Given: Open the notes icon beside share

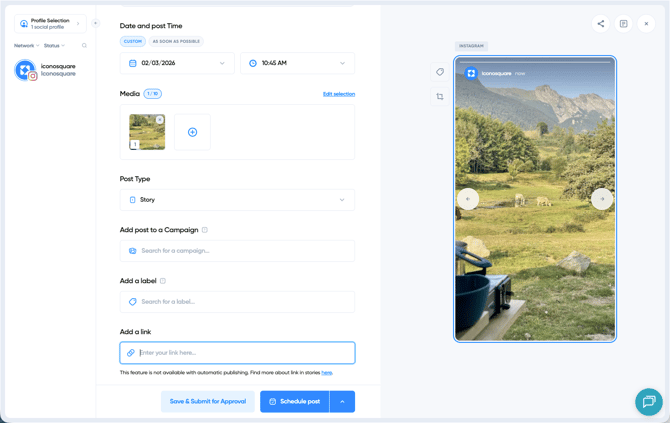Looking at the screenshot, I should pos(623,23).
